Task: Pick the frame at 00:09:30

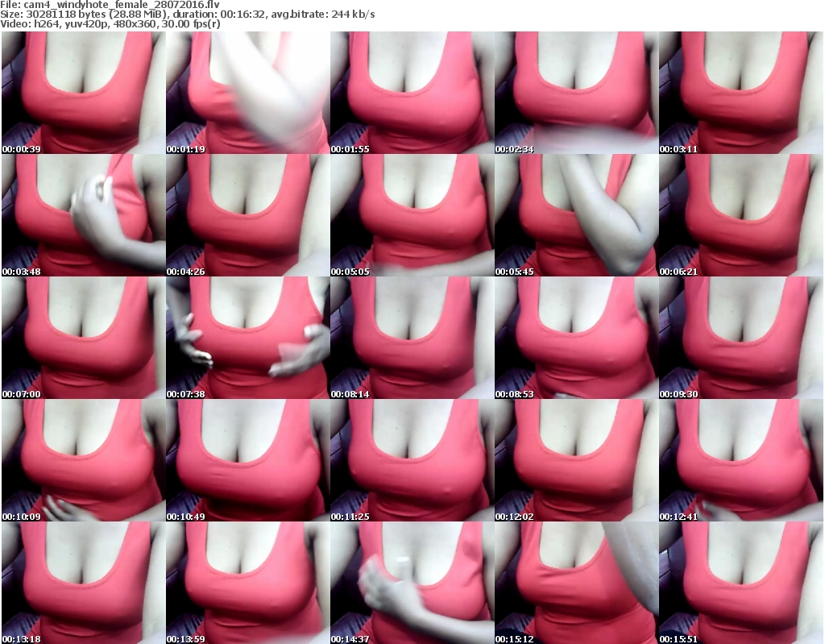Action: (741, 338)
